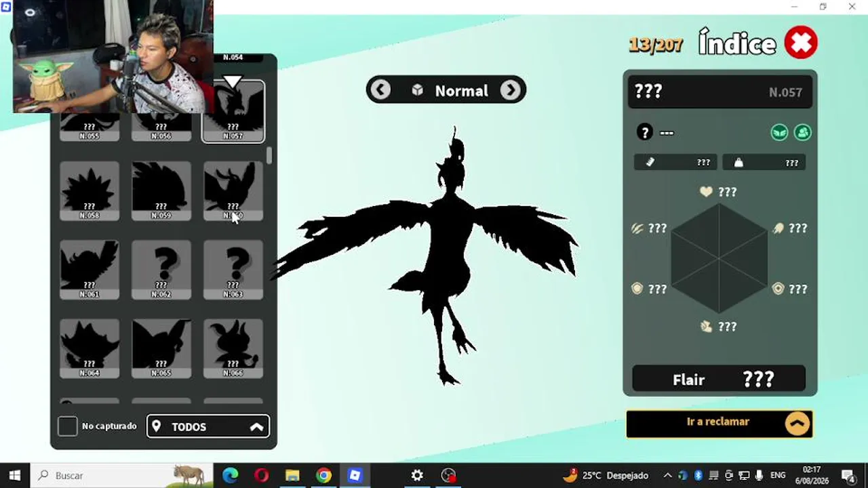Click the N.057 number in details header
Screen dimensions: 868x488
point(785,92)
